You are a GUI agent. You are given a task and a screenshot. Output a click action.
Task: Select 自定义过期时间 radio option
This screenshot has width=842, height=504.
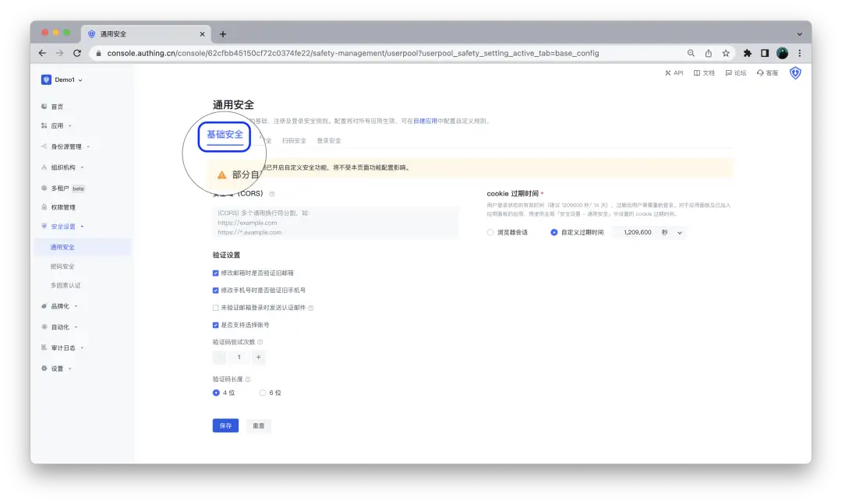[x=577, y=232]
